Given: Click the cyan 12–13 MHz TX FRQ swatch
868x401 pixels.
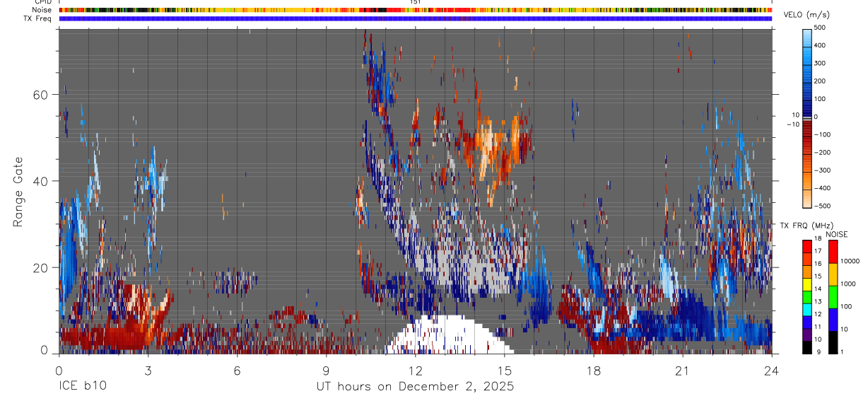Looking at the screenshot, I should 807,308.
